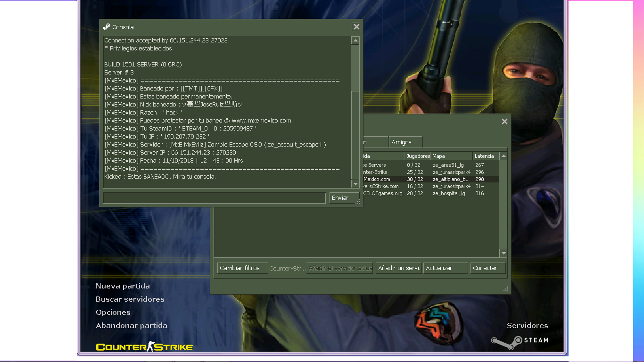Click the BUILD 1501 SERVER console line
The width and height of the screenshot is (644, 362).
(143, 65)
